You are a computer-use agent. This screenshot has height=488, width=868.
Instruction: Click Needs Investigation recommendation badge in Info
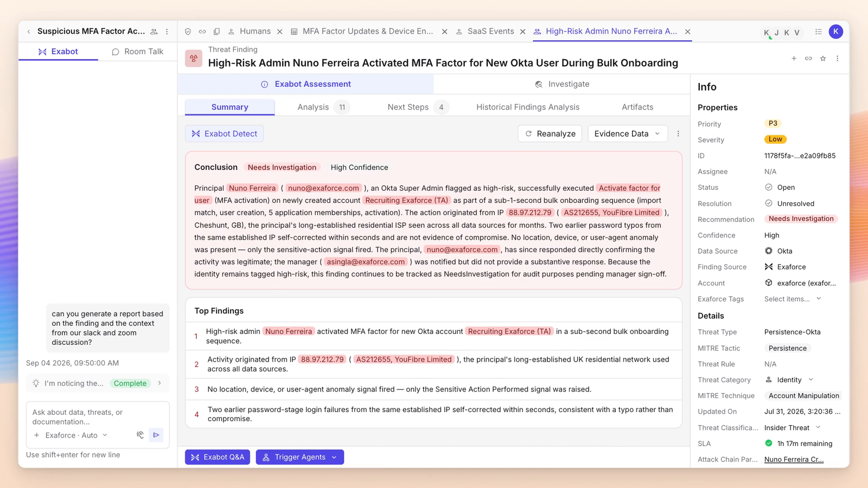[x=801, y=219]
